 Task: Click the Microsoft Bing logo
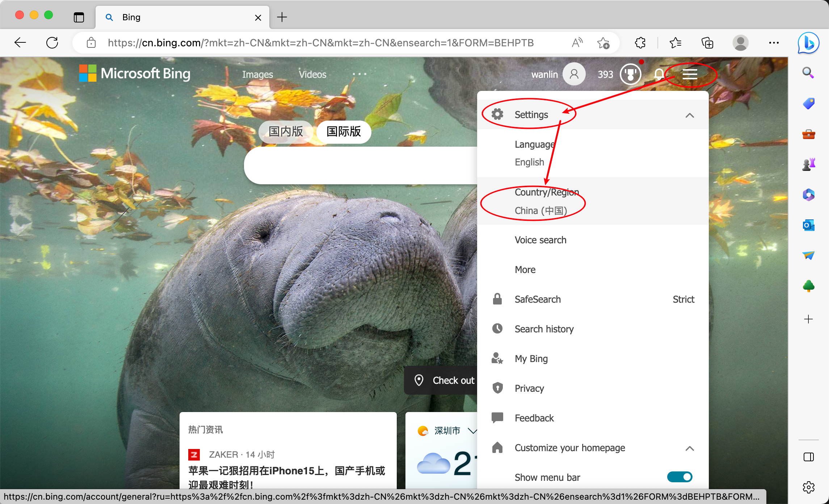click(x=135, y=73)
